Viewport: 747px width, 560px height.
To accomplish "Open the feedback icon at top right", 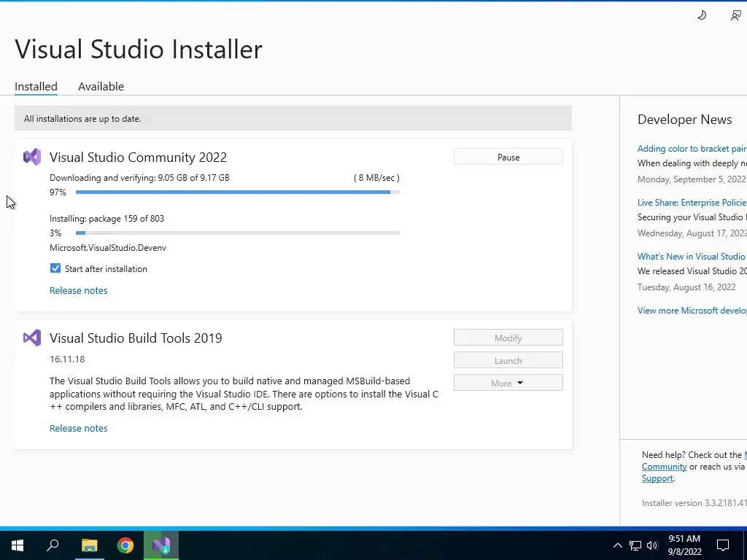I will coord(736,15).
